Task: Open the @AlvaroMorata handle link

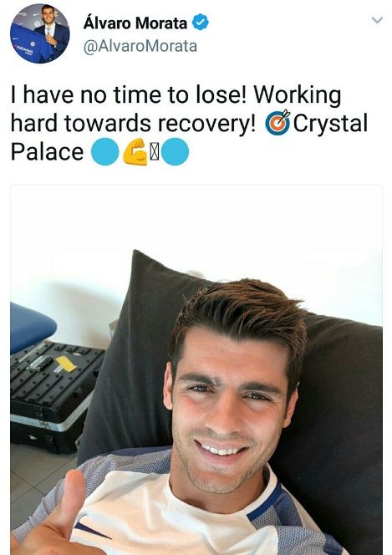Action: pos(140,46)
